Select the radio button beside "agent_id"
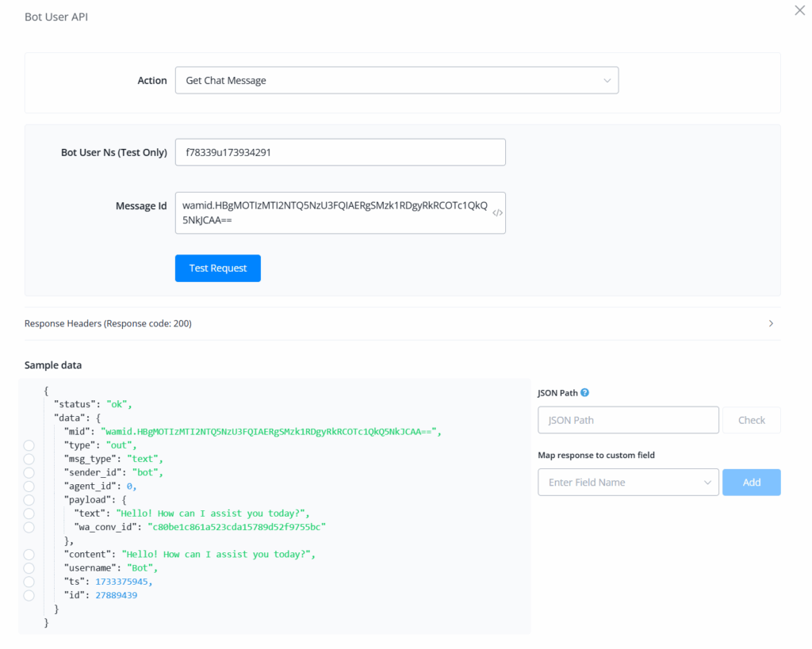The width and height of the screenshot is (812, 649). point(29,486)
